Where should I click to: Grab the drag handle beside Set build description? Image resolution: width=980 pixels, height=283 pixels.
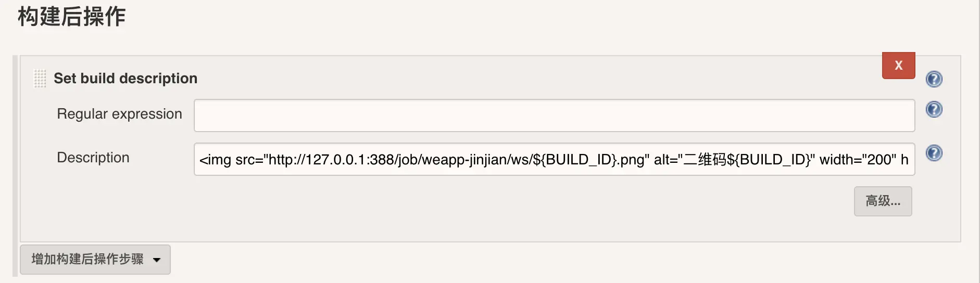40,79
